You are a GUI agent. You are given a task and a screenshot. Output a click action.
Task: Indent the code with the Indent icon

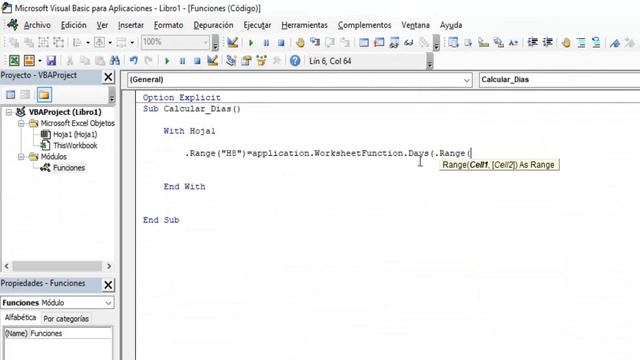pos(533,42)
